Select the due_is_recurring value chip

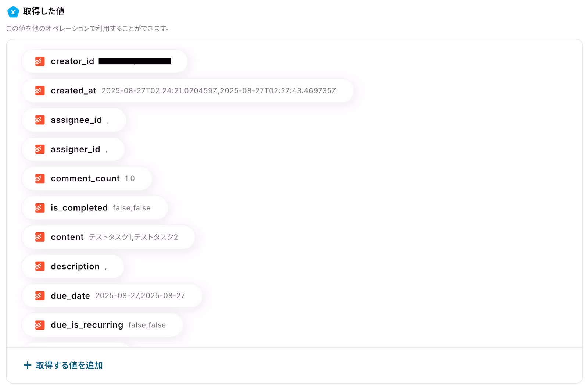(102, 325)
